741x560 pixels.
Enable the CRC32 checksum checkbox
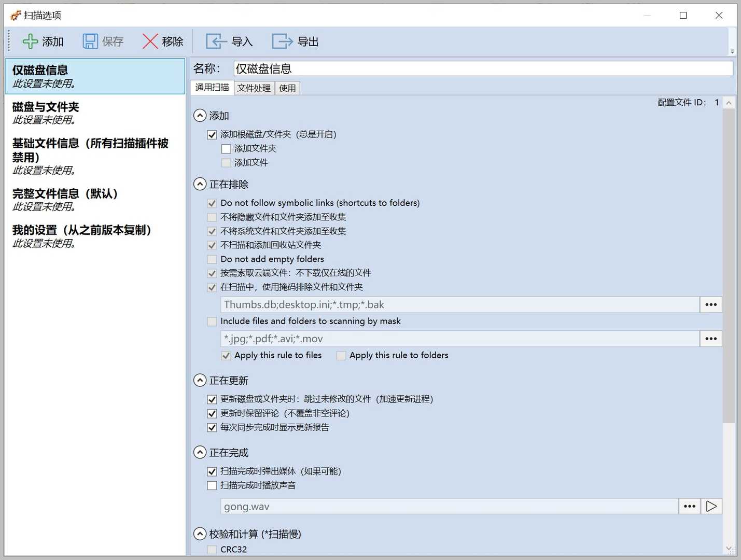tap(212, 549)
